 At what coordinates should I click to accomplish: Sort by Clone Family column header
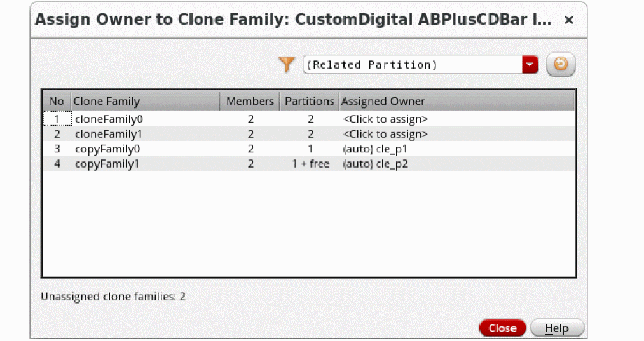107,102
